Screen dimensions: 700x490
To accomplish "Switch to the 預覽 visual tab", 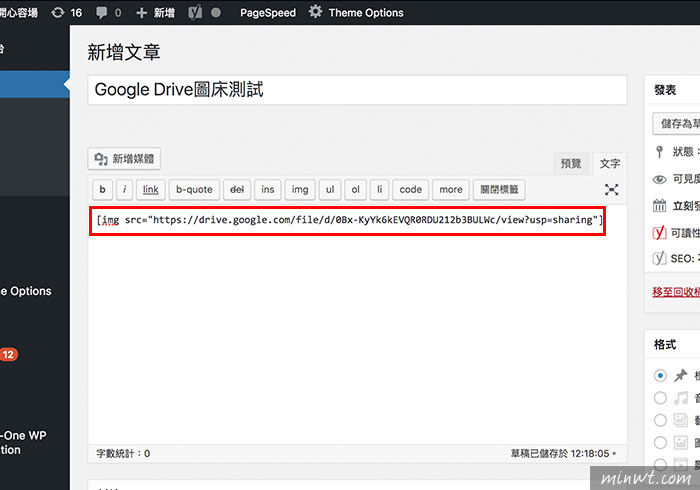I will [x=571, y=163].
